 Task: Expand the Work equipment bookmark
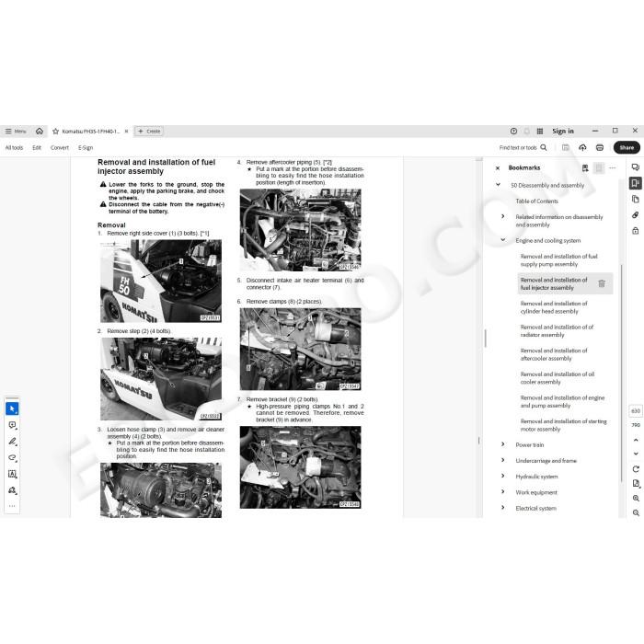[502, 491]
